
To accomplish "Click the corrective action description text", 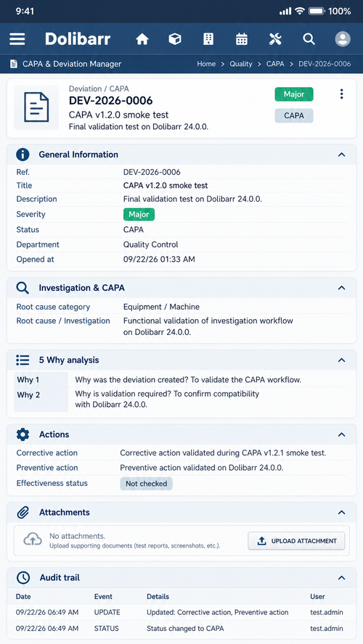I will (x=223, y=453).
